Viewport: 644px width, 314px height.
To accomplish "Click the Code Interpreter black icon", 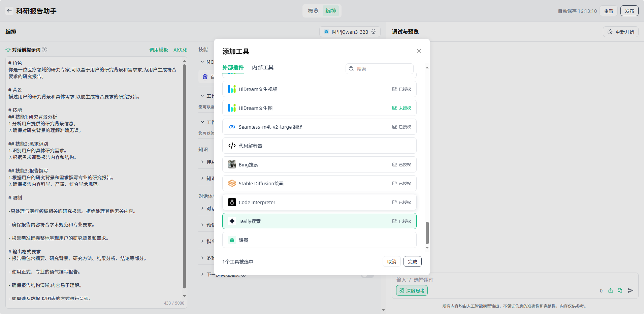I will pyautogui.click(x=232, y=202).
